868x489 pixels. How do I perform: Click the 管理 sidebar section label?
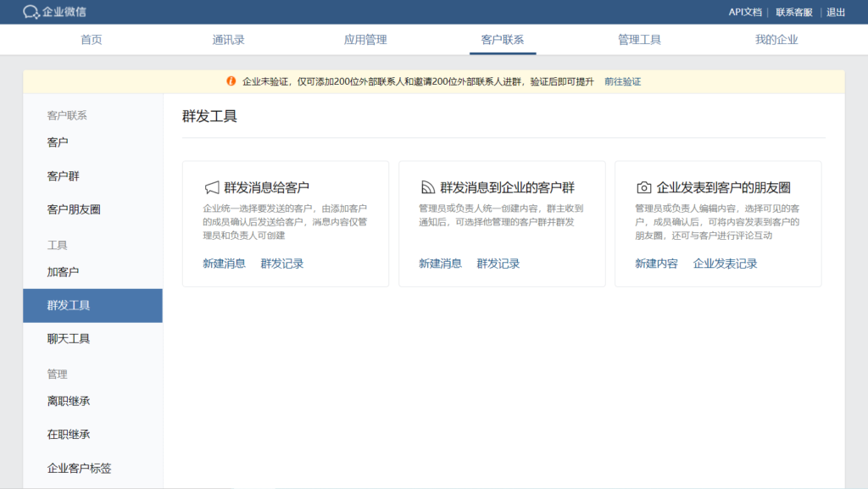pos(57,374)
